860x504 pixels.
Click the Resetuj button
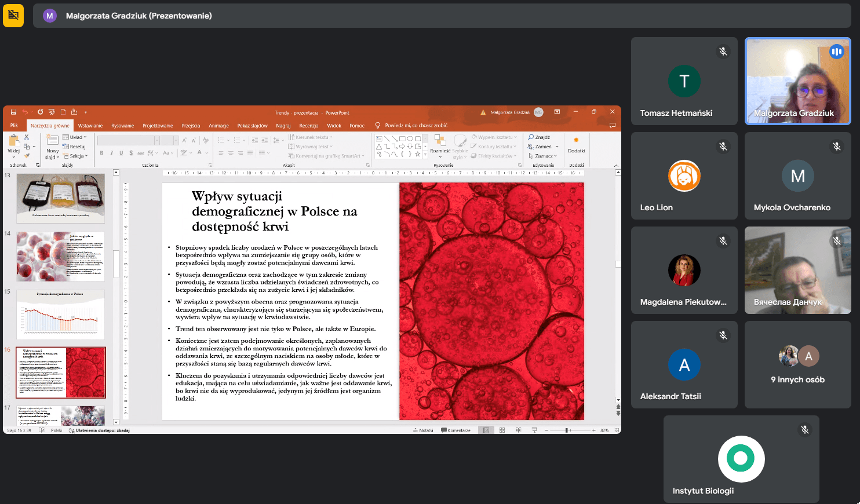[74, 147]
